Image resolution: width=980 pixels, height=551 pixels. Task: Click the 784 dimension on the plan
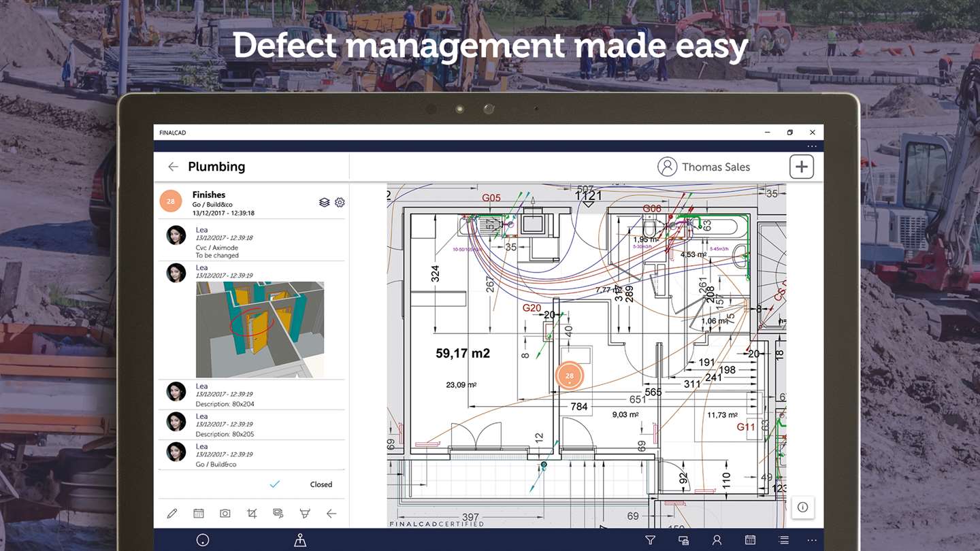pyautogui.click(x=579, y=407)
